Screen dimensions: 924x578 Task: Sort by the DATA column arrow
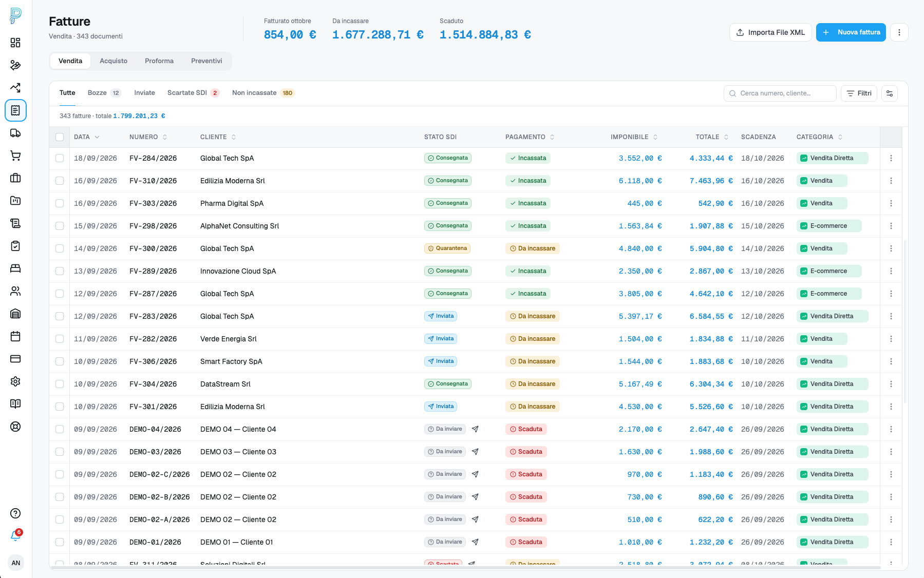(x=97, y=137)
